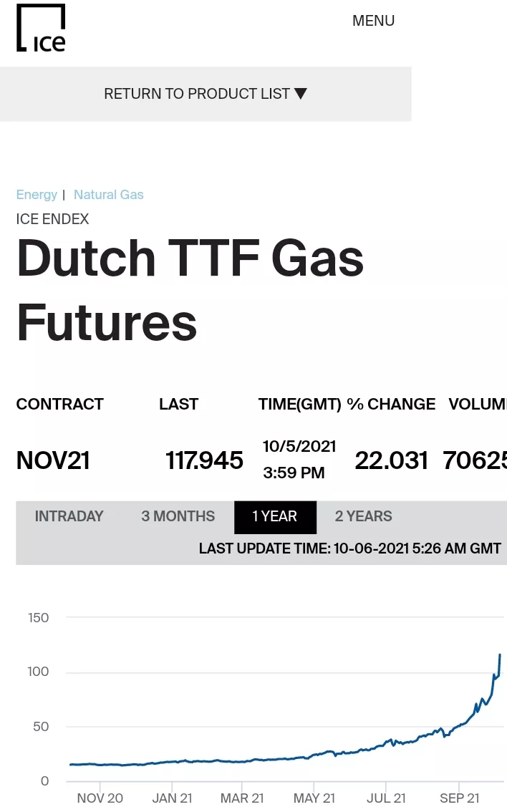Click the % Change column header

click(391, 405)
